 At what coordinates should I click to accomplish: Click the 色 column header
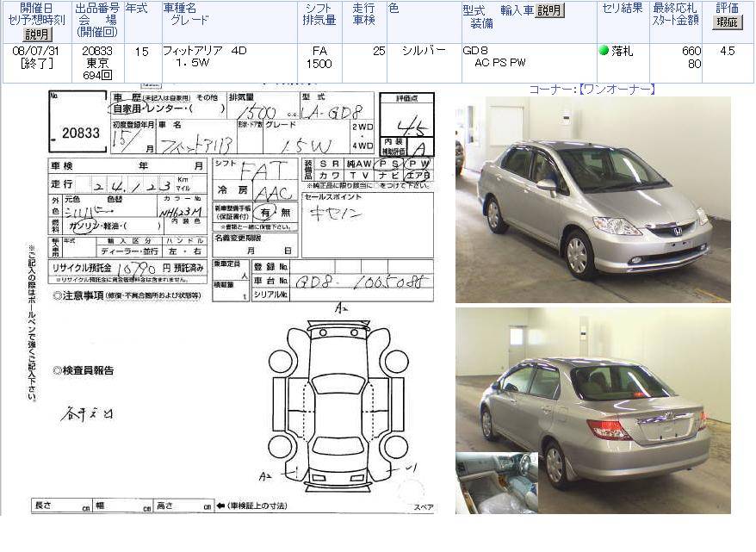(x=393, y=9)
